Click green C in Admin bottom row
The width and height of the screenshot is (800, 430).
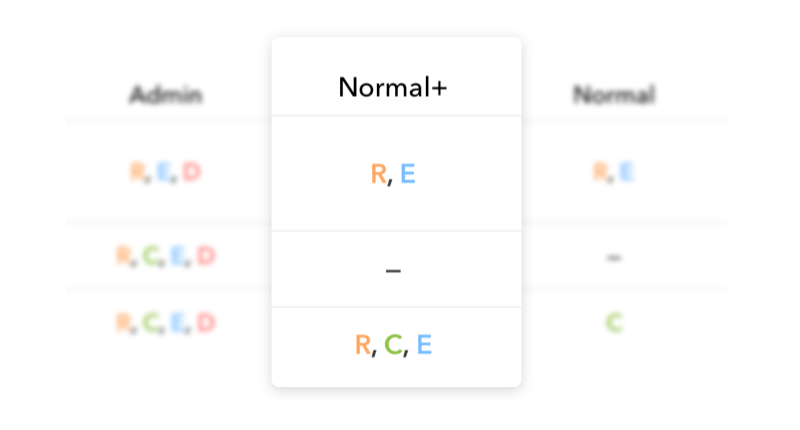click(150, 322)
